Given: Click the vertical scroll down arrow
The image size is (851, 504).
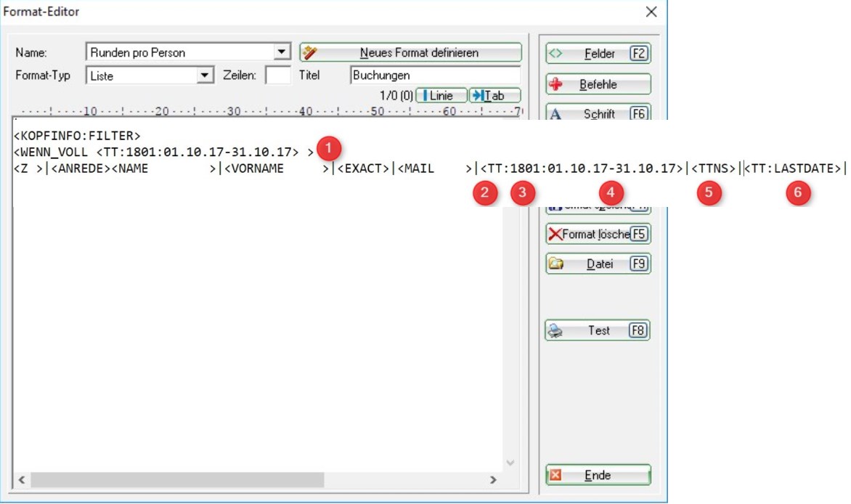Looking at the screenshot, I should coord(510,463).
